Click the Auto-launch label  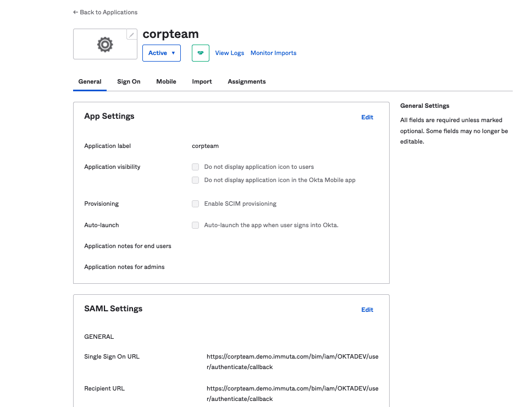[x=102, y=225]
